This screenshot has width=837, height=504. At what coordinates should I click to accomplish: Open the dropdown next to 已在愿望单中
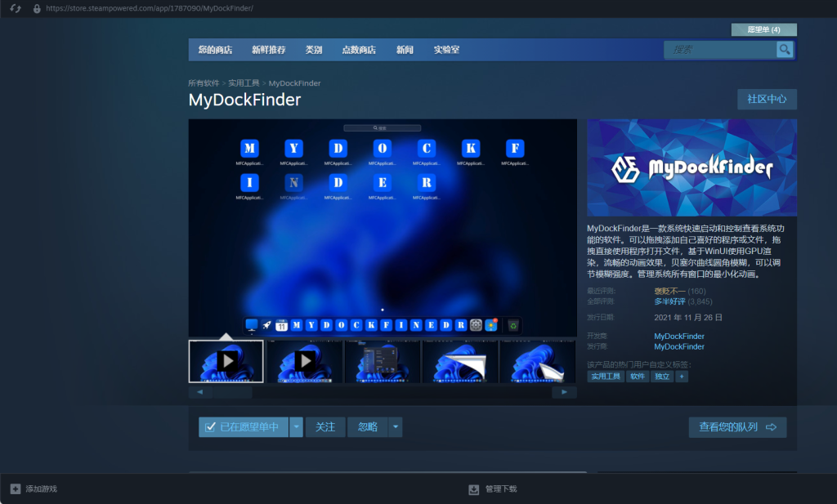[295, 426]
